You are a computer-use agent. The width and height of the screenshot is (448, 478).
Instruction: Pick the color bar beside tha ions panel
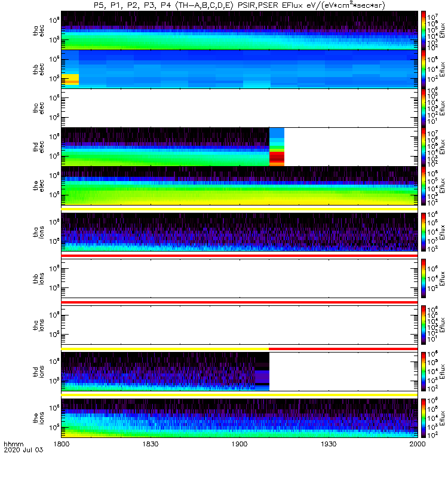pos(424,232)
